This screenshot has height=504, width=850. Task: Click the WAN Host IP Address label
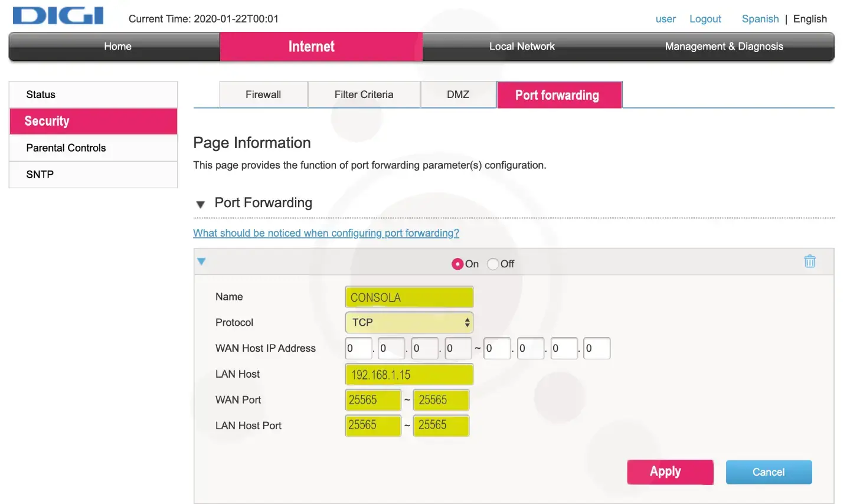click(266, 348)
